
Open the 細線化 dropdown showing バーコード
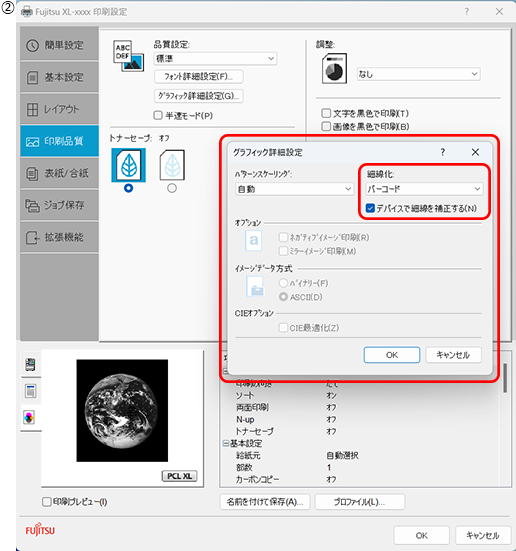(424, 189)
